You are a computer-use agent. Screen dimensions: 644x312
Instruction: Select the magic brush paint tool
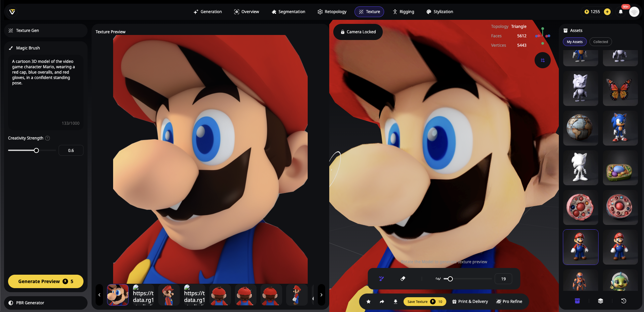coord(381,279)
